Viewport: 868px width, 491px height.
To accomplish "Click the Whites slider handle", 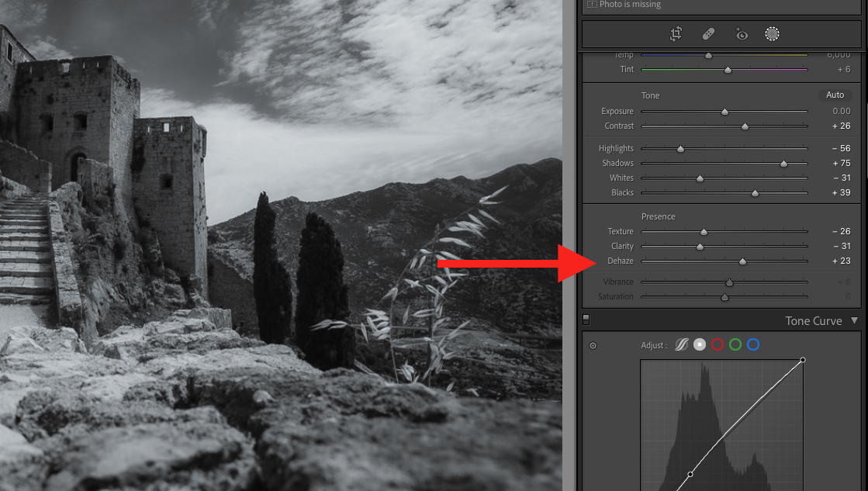I will pyautogui.click(x=700, y=178).
